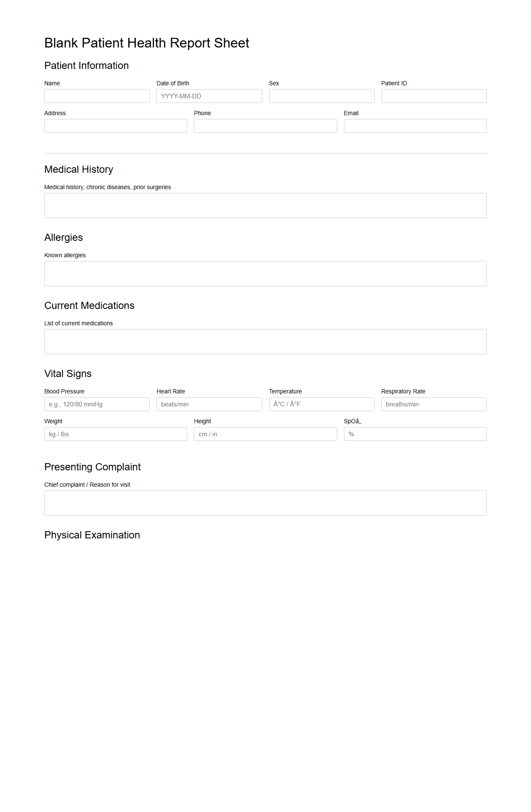Screen dimensions: 531x812
Task: Click the Blood Pressure field with 120/80 placeholder
Action: point(96,404)
